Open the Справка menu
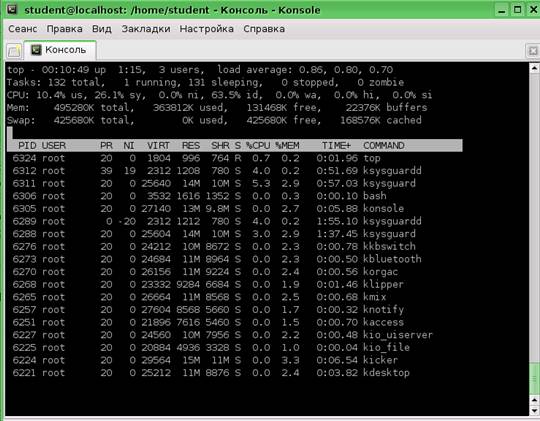Image resolution: width=540 pixels, height=421 pixels. tap(264, 29)
